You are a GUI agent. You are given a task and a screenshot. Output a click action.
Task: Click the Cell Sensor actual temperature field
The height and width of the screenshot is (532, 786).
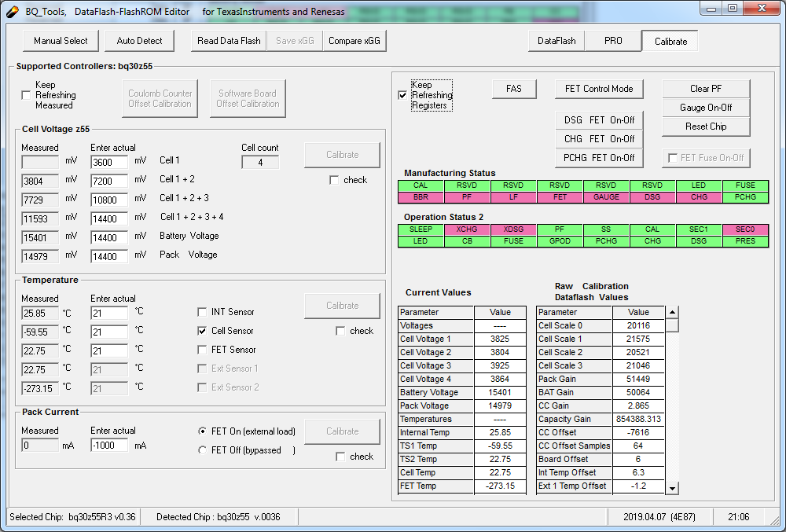pyautogui.click(x=109, y=332)
